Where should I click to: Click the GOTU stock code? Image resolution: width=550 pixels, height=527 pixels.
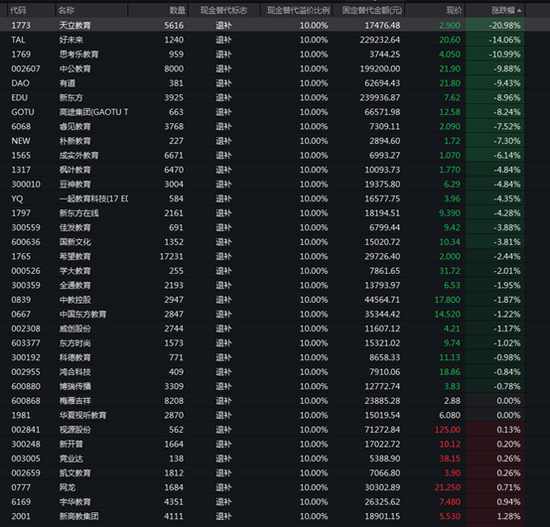tap(23, 112)
